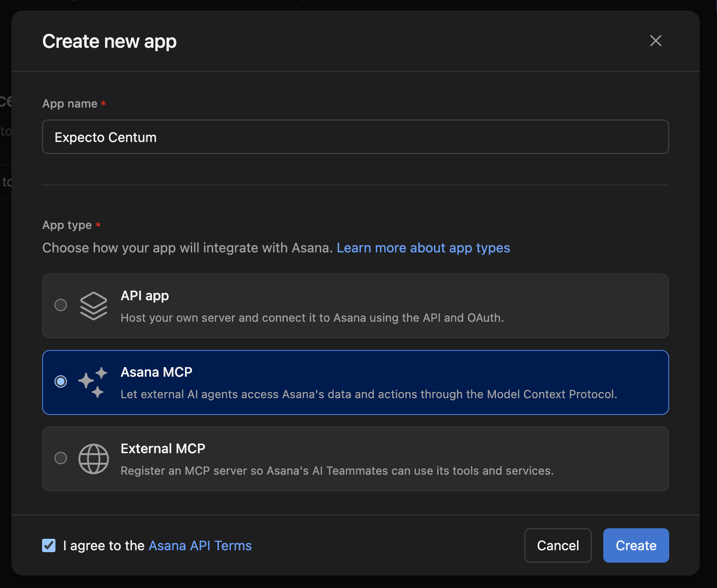717x588 pixels.
Task: Select the API app radio button
Action: click(61, 305)
